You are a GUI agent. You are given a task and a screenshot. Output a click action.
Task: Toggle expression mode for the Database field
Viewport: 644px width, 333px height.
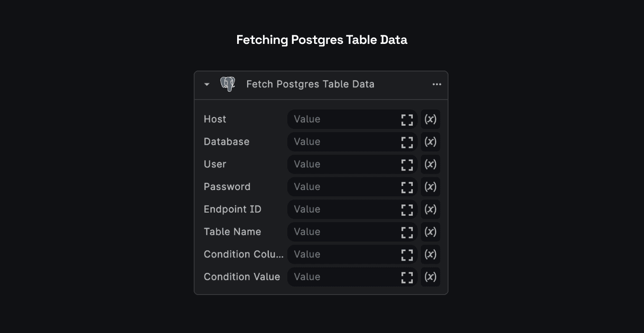coord(430,142)
